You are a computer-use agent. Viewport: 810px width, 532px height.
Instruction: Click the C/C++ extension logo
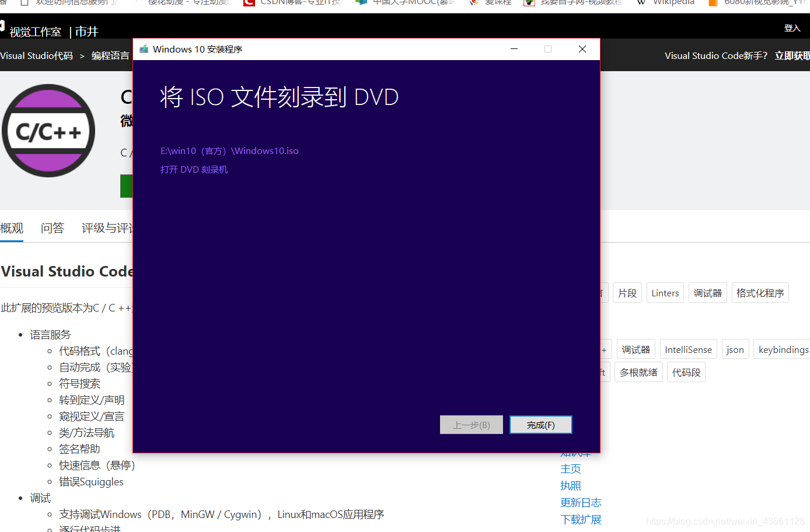(48, 131)
